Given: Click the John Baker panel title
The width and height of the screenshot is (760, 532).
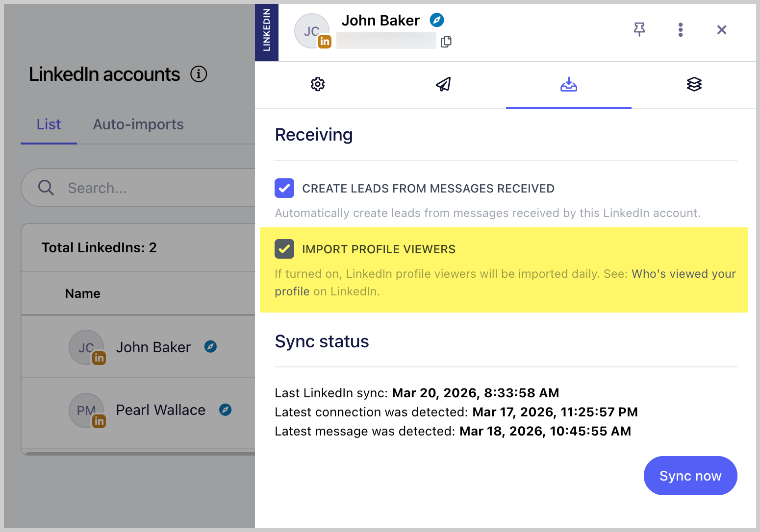Looking at the screenshot, I should [x=380, y=21].
